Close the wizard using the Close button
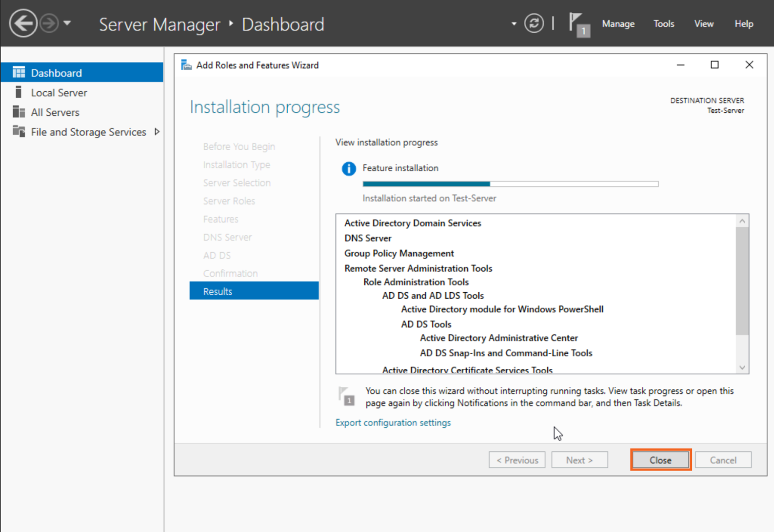This screenshot has height=532, width=774. pyautogui.click(x=661, y=459)
